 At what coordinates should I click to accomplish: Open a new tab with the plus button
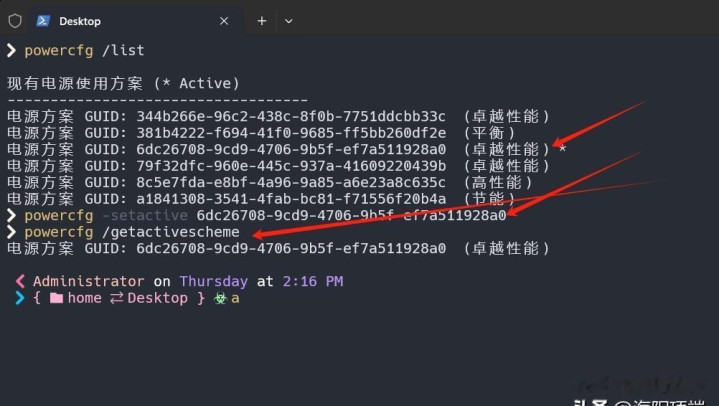tap(262, 20)
